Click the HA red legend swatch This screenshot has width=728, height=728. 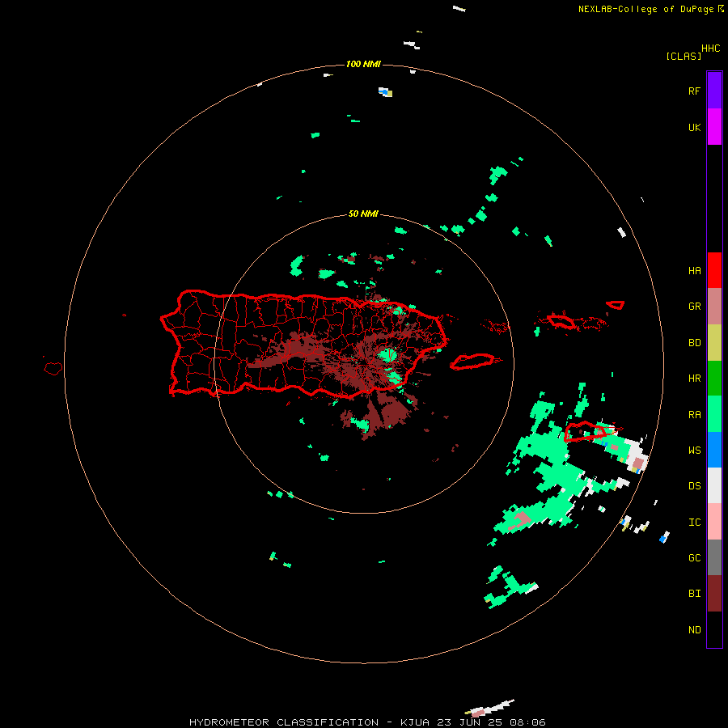coord(714,270)
